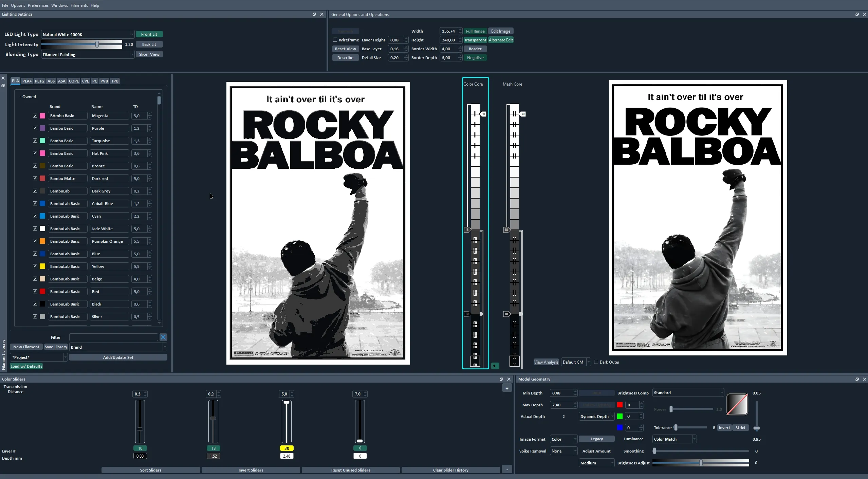Uncheck the Hot Pink filament checkbox
The image size is (868, 479).
coord(35,153)
